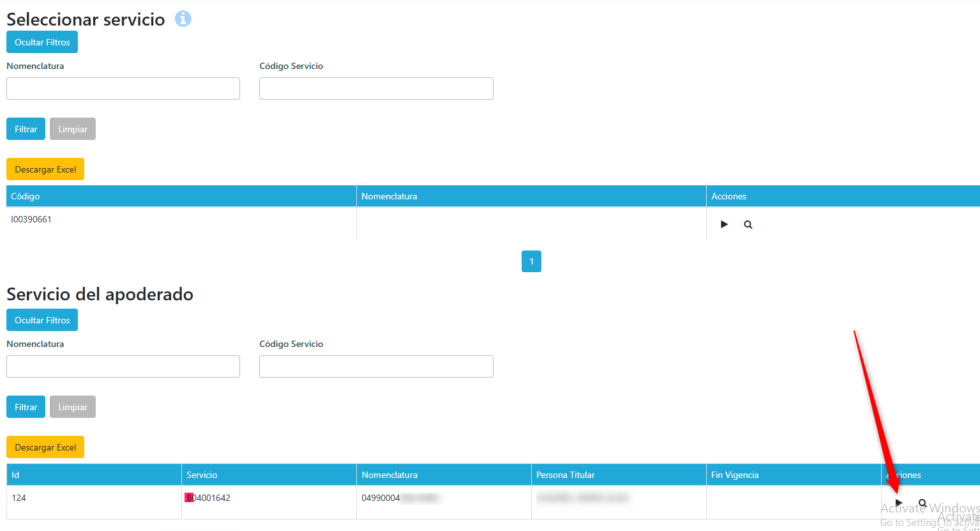
Task: Click the play arrow for service I00390661
Action: (x=724, y=224)
